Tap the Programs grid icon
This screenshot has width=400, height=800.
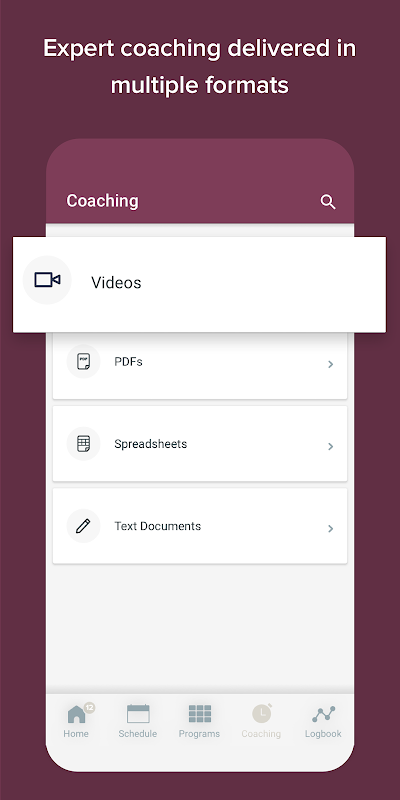point(199,714)
